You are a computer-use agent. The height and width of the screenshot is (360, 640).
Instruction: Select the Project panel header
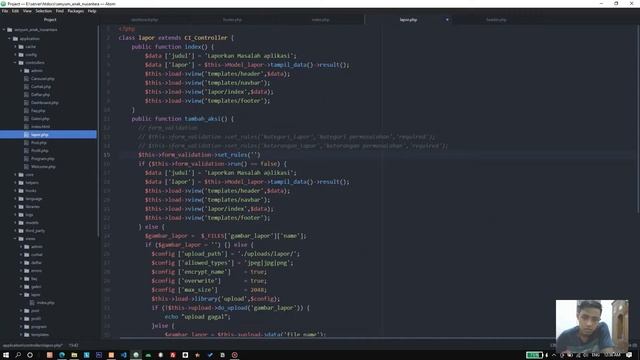[x=50, y=20]
